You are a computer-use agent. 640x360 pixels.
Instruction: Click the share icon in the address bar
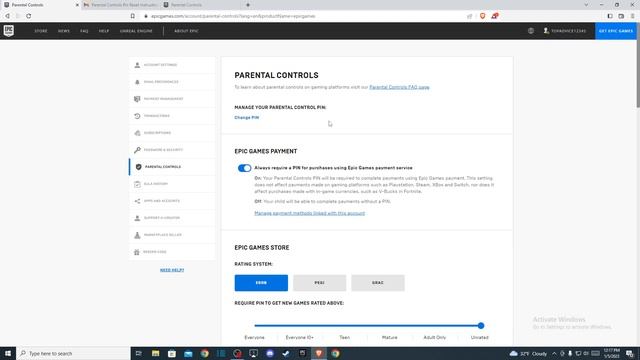point(469,16)
